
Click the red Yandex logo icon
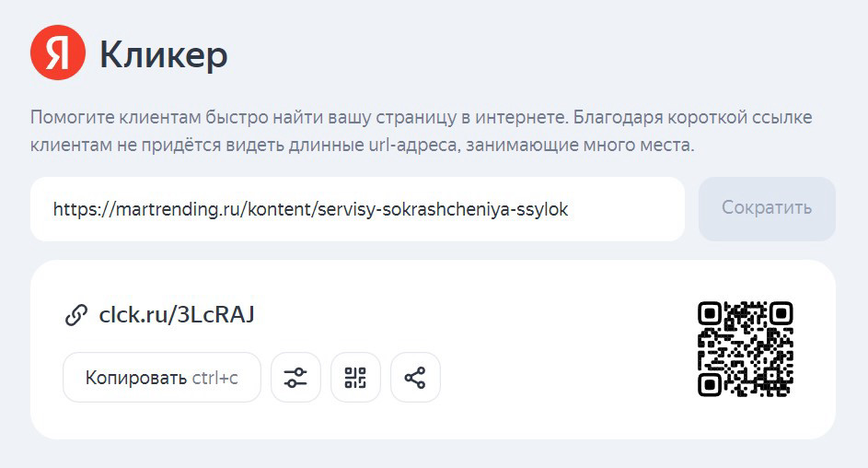point(58,53)
